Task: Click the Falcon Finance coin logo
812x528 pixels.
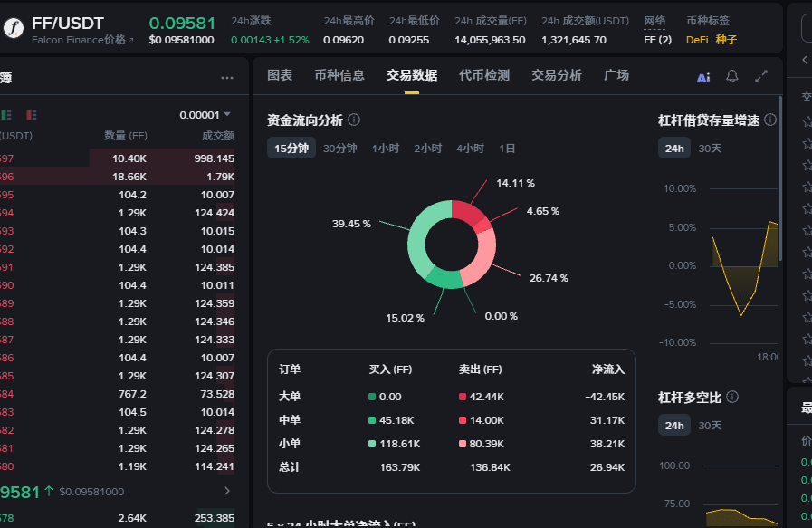Action: [13, 28]
